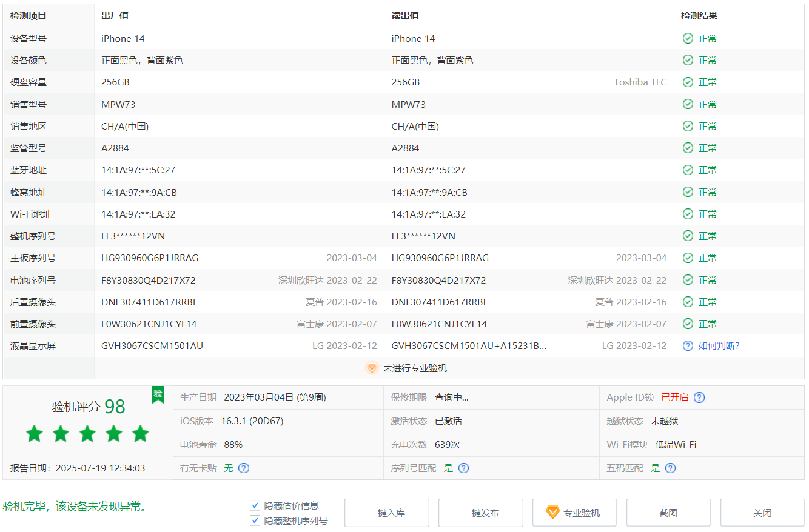The width and height of the screenshot is (809, 532).
Task: Select factory Bluetooth address 14:1A:97:**:5C:27
Action: click(138, 170)
